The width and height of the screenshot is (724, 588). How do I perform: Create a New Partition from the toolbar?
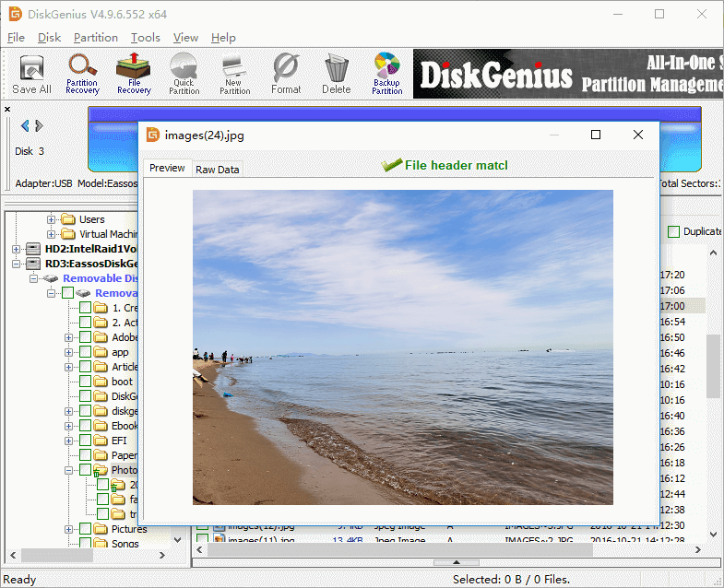tap(234, 74)
